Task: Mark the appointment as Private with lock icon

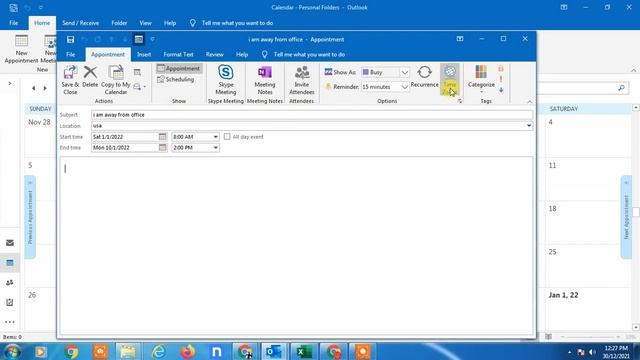Action: 501,69
